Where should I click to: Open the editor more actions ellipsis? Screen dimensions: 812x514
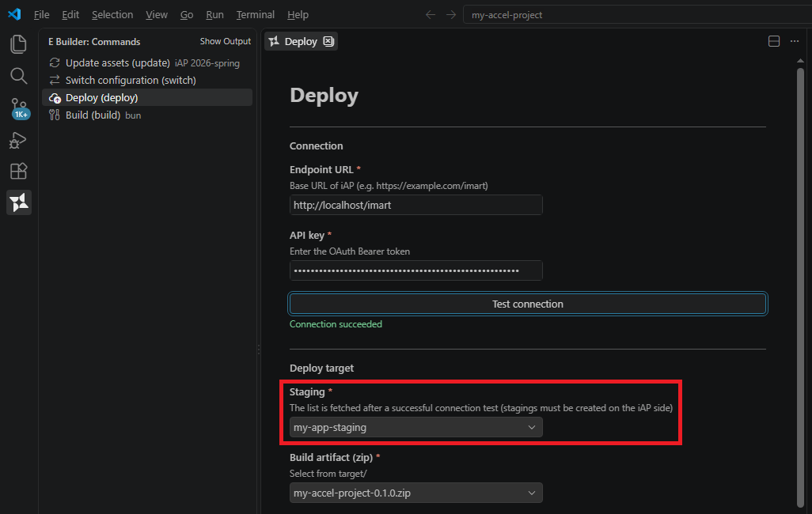pos(795,41)
